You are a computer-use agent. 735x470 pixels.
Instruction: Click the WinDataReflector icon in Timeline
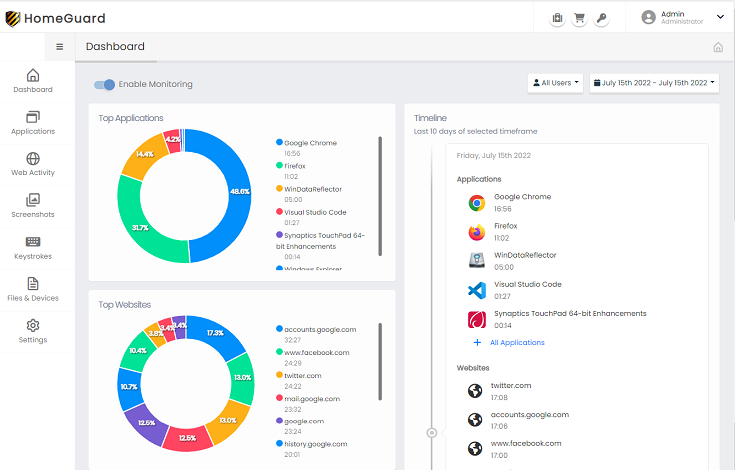(477, 260)
